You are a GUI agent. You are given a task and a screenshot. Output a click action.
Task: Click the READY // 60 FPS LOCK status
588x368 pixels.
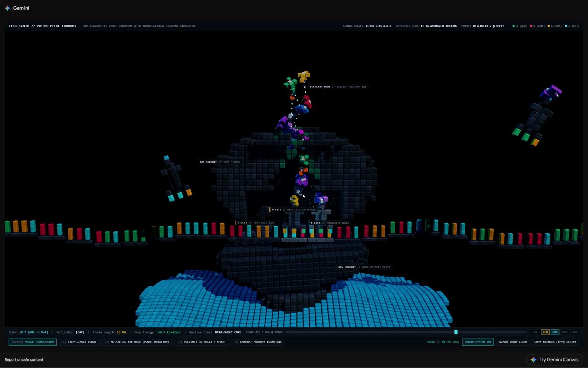443,342
